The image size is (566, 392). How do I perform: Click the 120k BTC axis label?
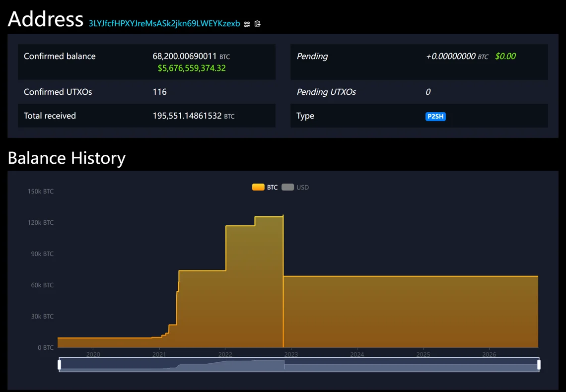40,223
